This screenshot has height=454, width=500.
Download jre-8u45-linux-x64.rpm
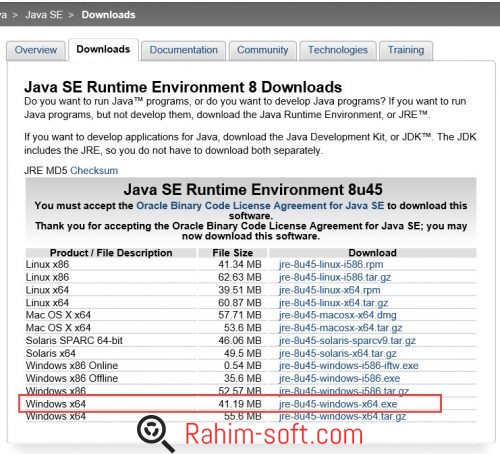click(329, 290)
